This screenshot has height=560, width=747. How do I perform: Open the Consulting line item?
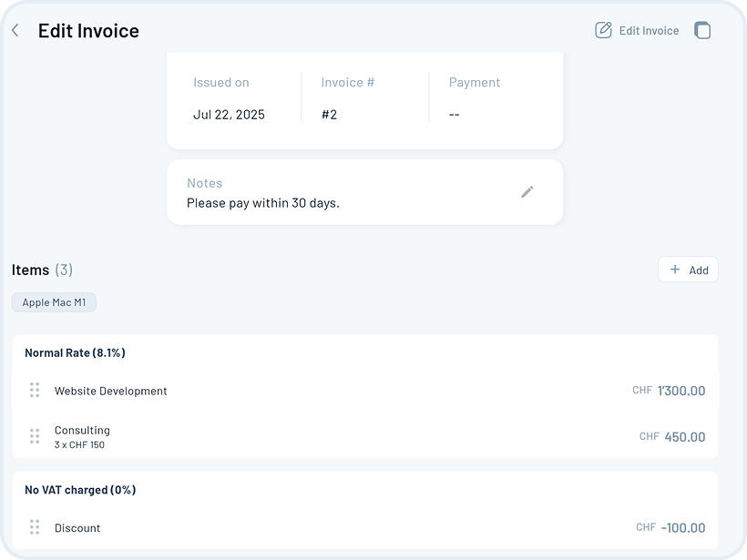82,431
